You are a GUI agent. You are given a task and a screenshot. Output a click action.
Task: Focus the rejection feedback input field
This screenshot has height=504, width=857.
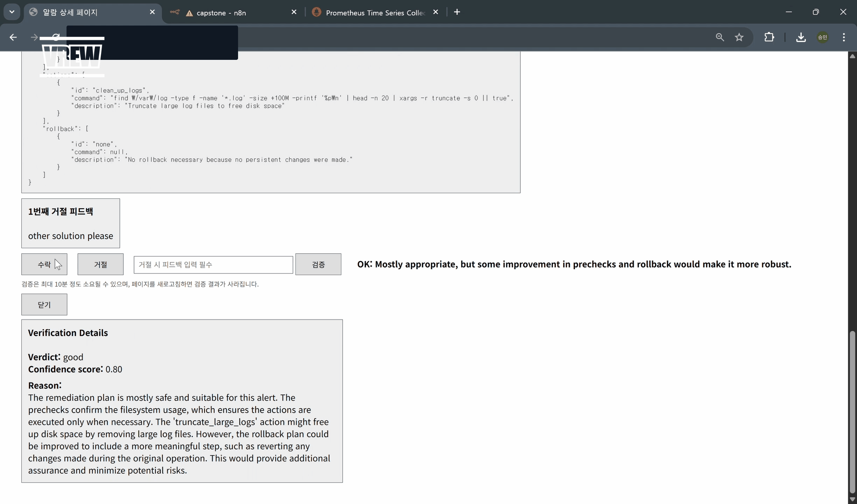point(213,265)
